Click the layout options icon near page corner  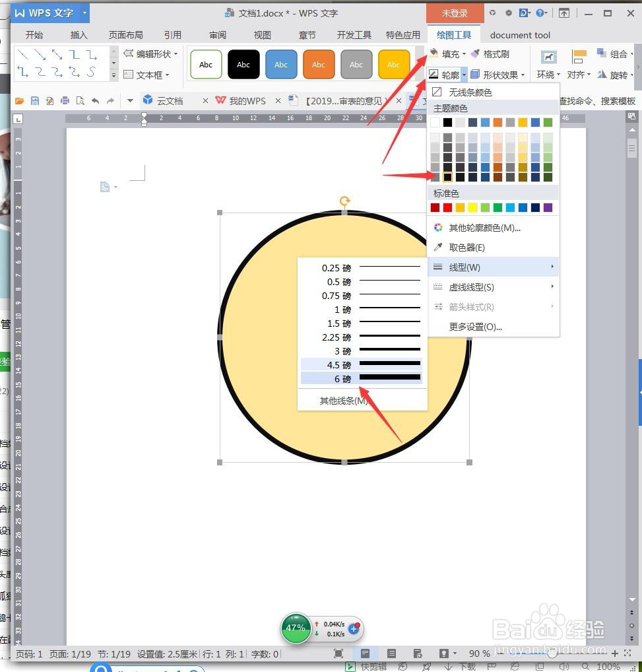pos(105,187)
